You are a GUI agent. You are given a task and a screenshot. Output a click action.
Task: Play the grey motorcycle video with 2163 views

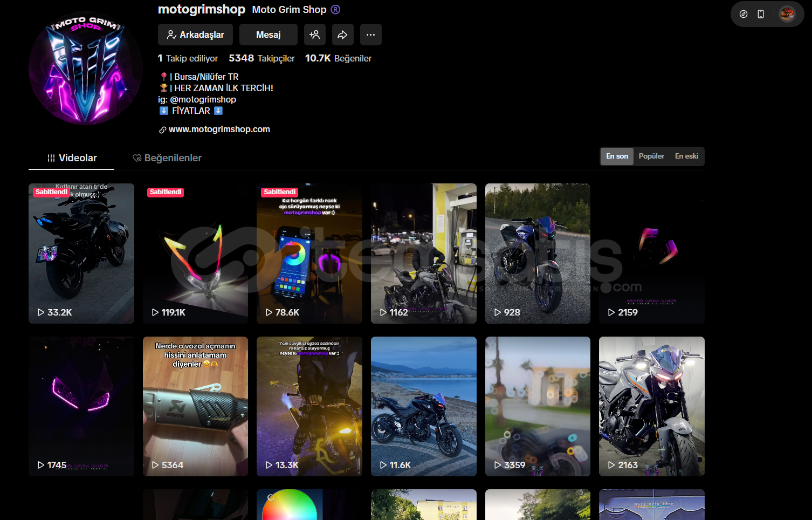pos(652,406)
